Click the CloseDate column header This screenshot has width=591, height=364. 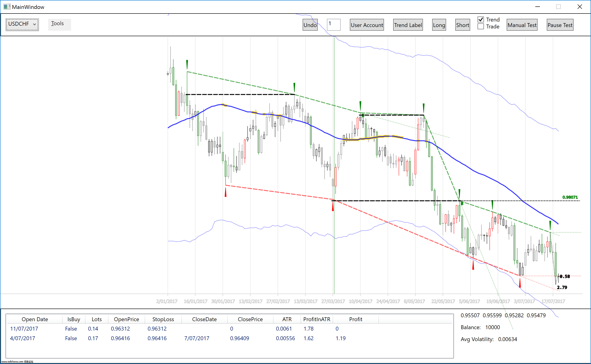(x=204, y=319)
